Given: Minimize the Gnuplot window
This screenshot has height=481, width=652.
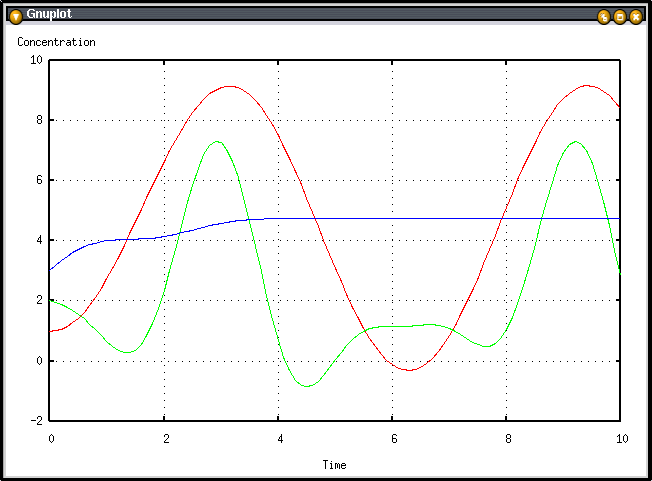Looking at the screenshot, I should 603,16.
